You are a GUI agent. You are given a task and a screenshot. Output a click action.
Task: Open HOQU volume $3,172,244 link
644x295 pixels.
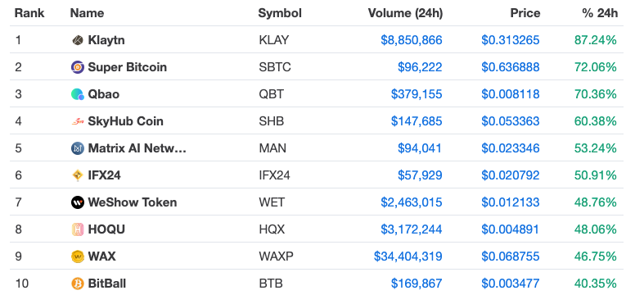tap(411, 229)
